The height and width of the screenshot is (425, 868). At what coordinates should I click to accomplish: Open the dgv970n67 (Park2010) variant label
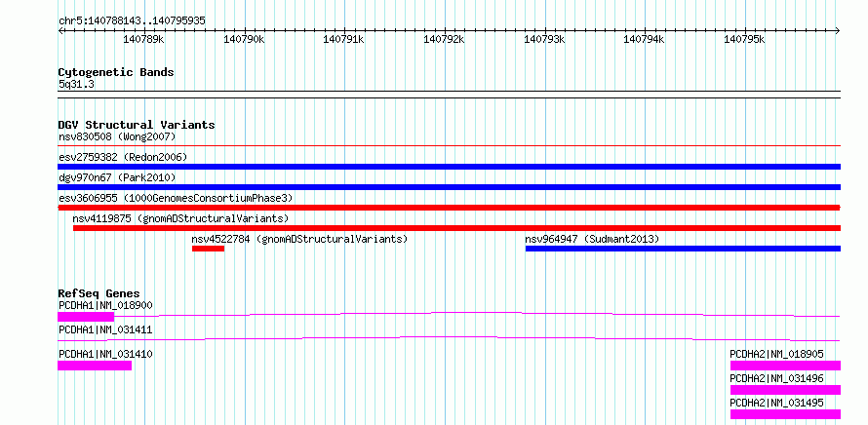[x=117, y=177]
